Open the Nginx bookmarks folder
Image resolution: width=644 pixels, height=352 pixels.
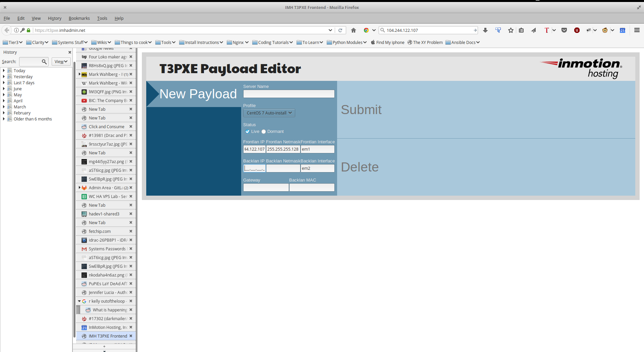pos(238,43)
